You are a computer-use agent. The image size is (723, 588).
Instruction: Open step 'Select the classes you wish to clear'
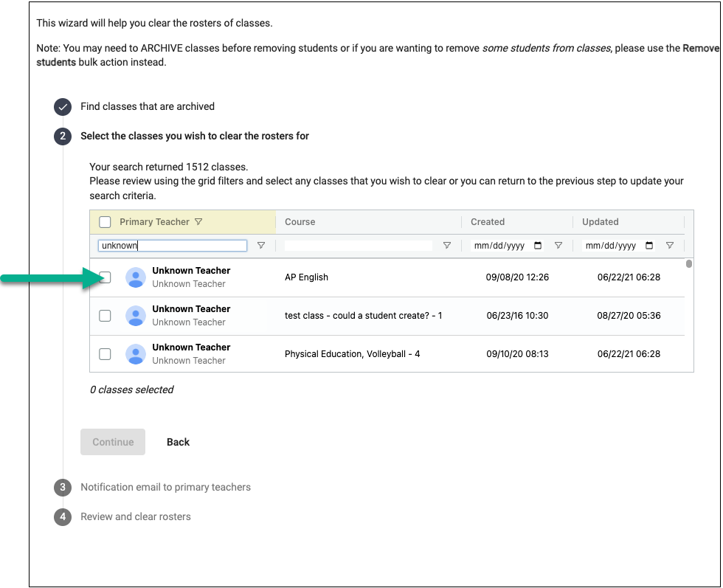pos(195,136)
